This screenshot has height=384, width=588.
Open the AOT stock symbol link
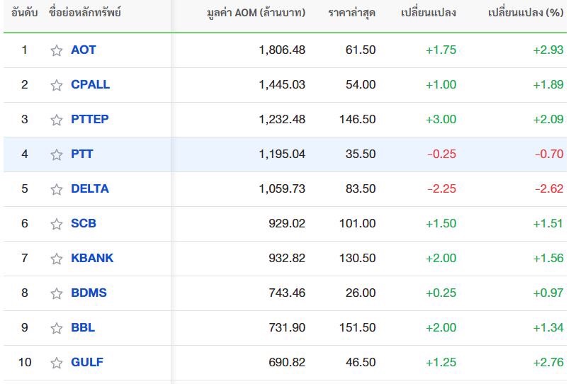[x=84, y=50]
